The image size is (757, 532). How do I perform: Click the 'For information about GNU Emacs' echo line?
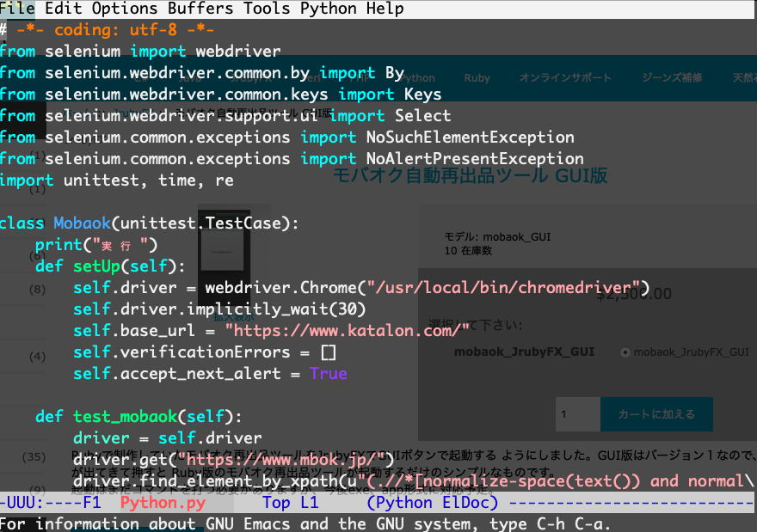(305, 523)
